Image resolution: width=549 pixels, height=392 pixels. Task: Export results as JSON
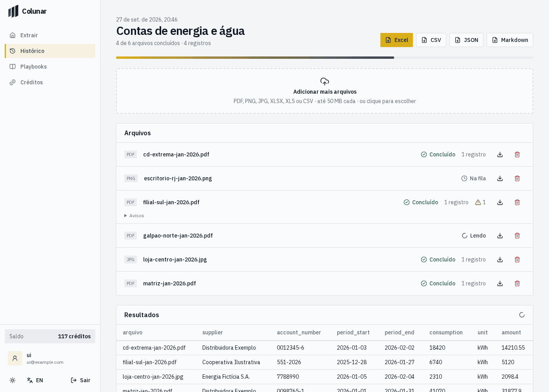(466, 40)
